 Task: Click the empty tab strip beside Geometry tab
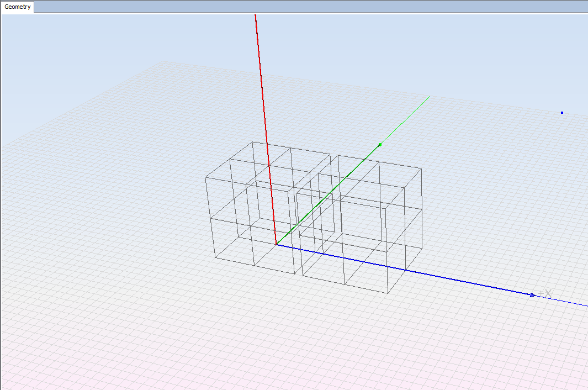coord(276,7)
